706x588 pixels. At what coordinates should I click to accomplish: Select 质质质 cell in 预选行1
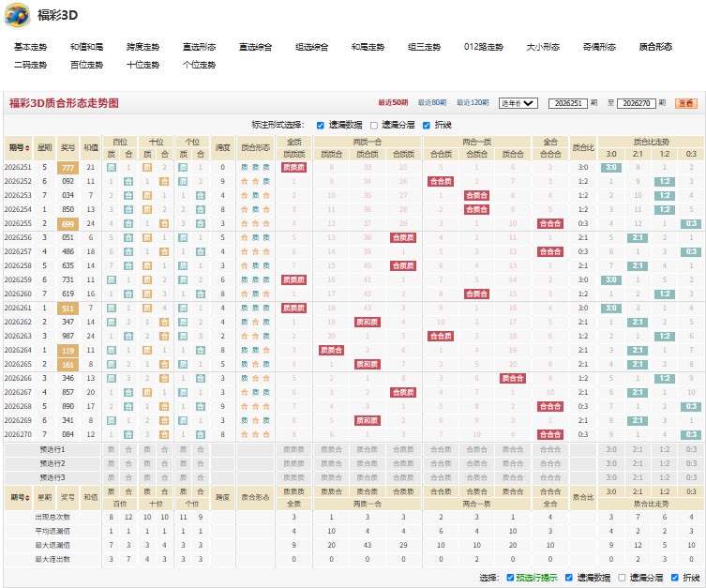click(294, 450)
